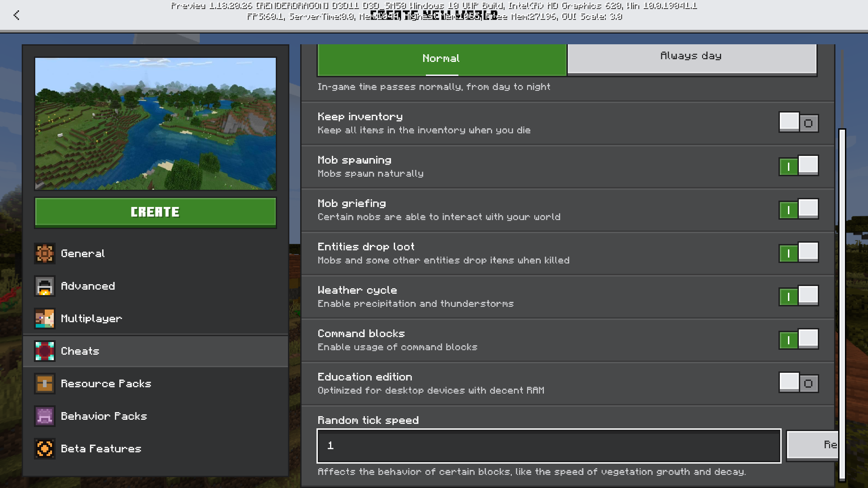The width and height of the screenshot is (868, 488).
Task: Disable the Mob spawning toggle
Action: [798, 166]
